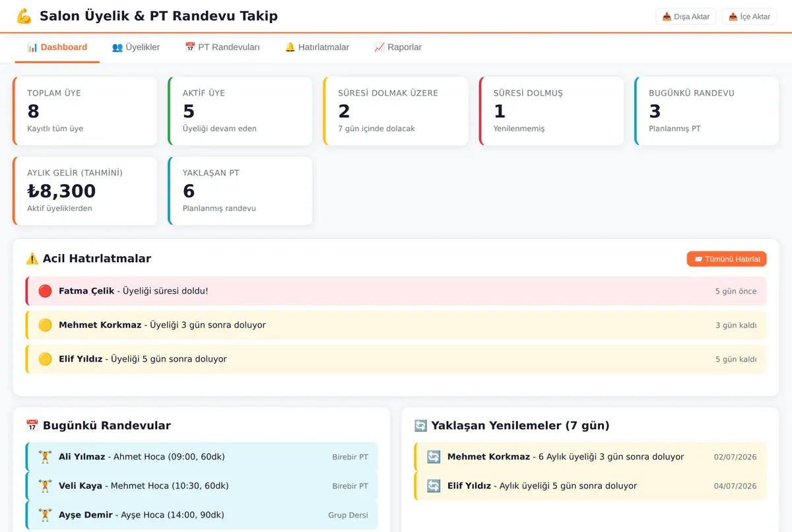Click the renewal arrows icon beside Elif Yıldız's renewal

click(x=434, y=486)
